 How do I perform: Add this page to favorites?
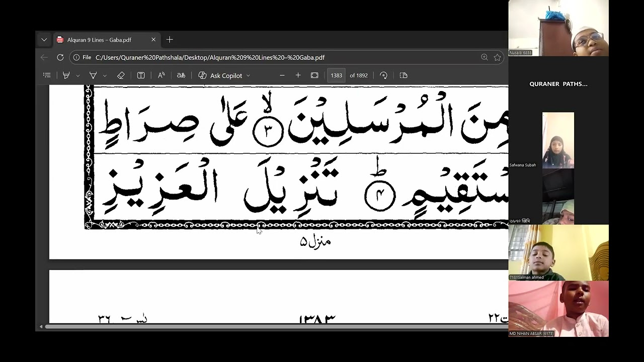click(x=497, y=57)
